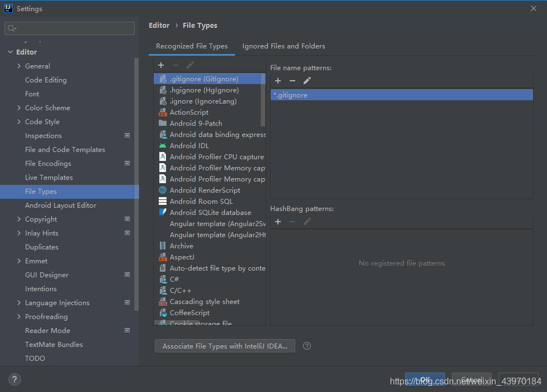Switch to the Ignored Files and Folders tab
This screenshot has width=547, height=392.
(284, 46)
